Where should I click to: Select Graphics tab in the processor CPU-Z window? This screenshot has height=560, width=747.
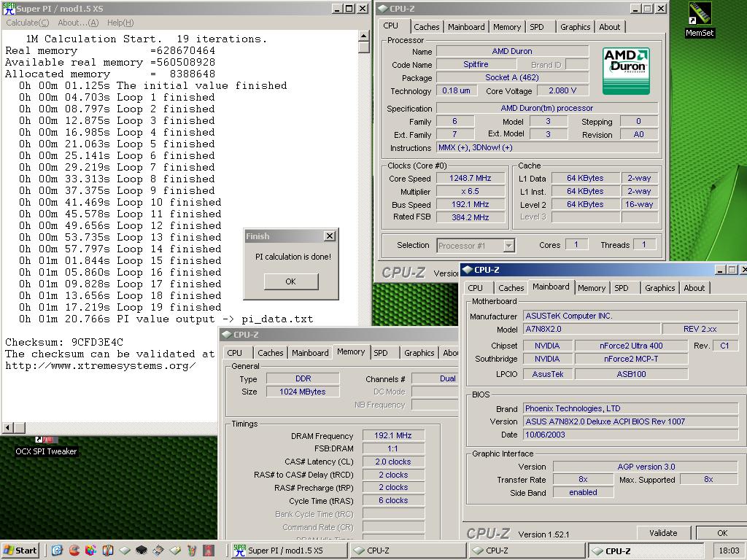[x=575, y=27]
